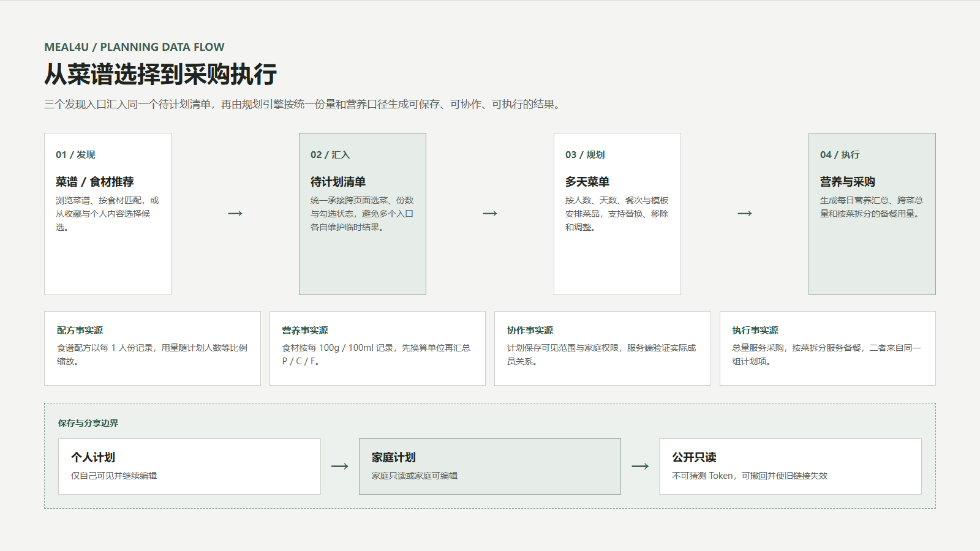Select the 家庭计划 card title

tap(394, 457)
